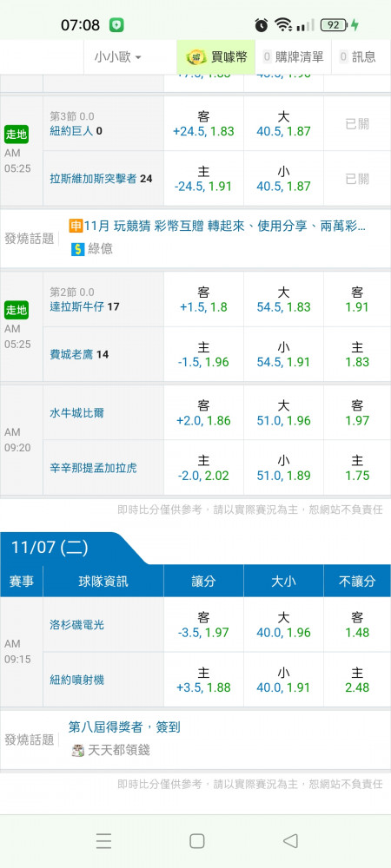Open the 天天都領錢 user link

(119, 751)
